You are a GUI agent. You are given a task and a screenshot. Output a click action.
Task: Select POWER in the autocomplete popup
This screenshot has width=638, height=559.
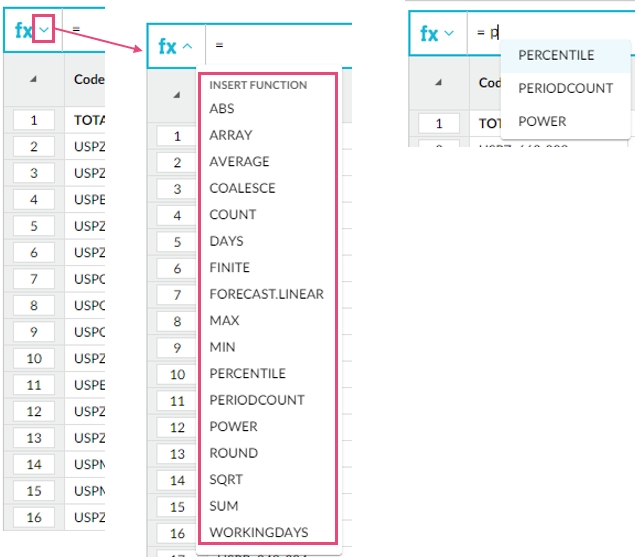point(542,121)
